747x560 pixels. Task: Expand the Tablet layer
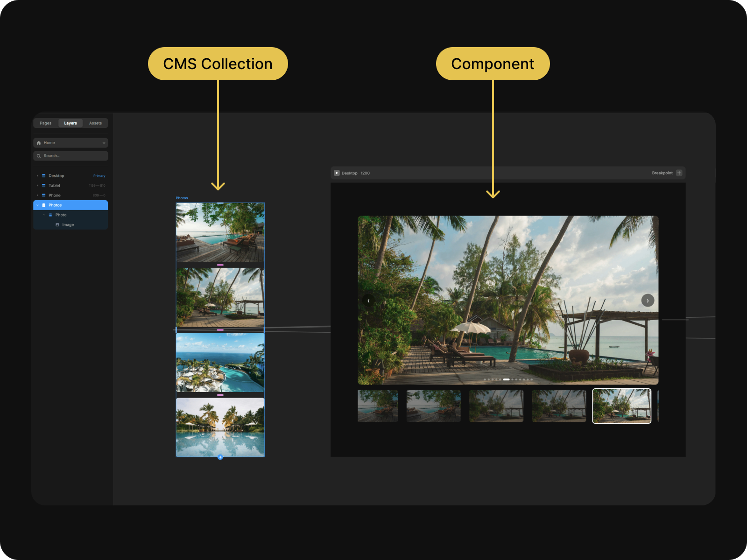pos(37,186)
